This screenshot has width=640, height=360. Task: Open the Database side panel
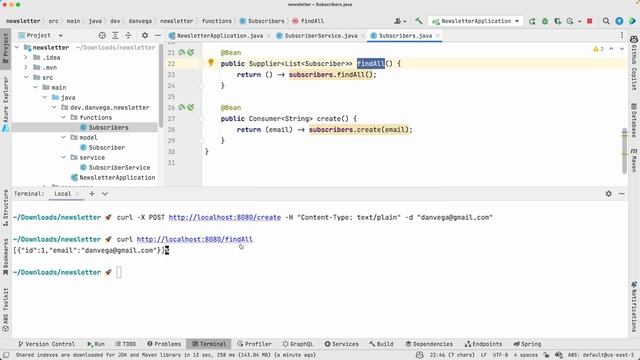coord(634,120)
